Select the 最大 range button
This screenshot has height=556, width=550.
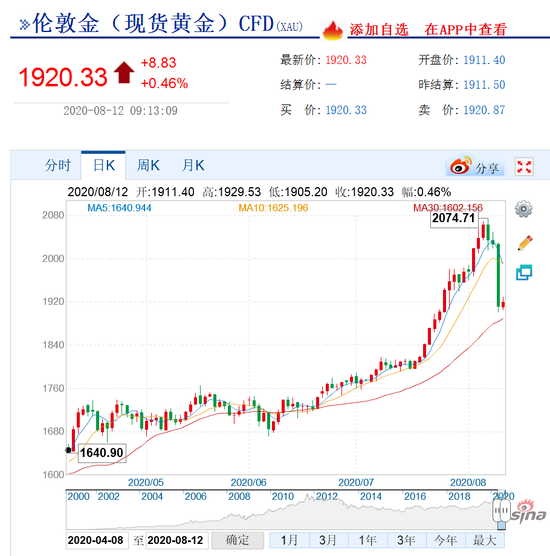tap(484, 540)
